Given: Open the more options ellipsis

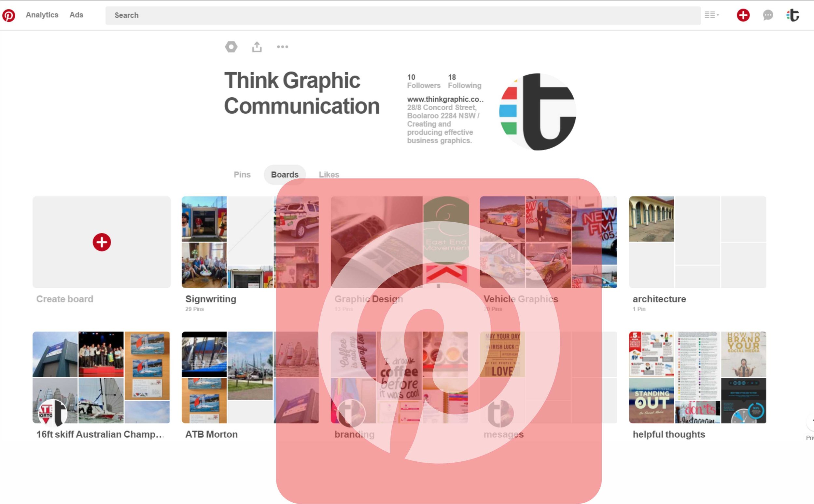Looking at the screenshot, I should click(282, 47).
